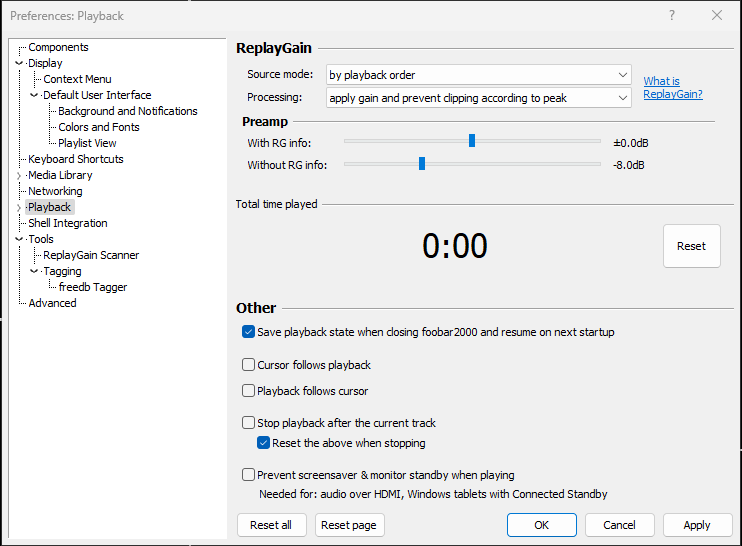Open the Processing dropdown
Image resolution: width=742 pixels, height=546 pixels.
point(478,97)
